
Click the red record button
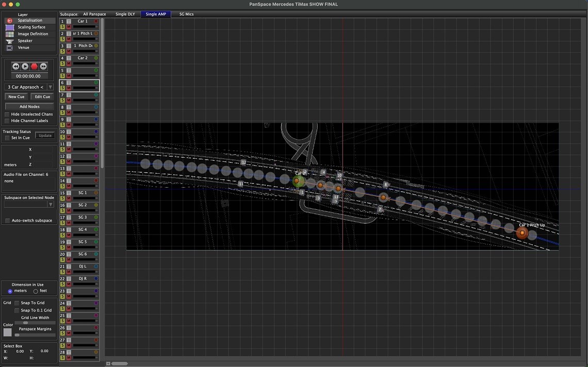34,66
